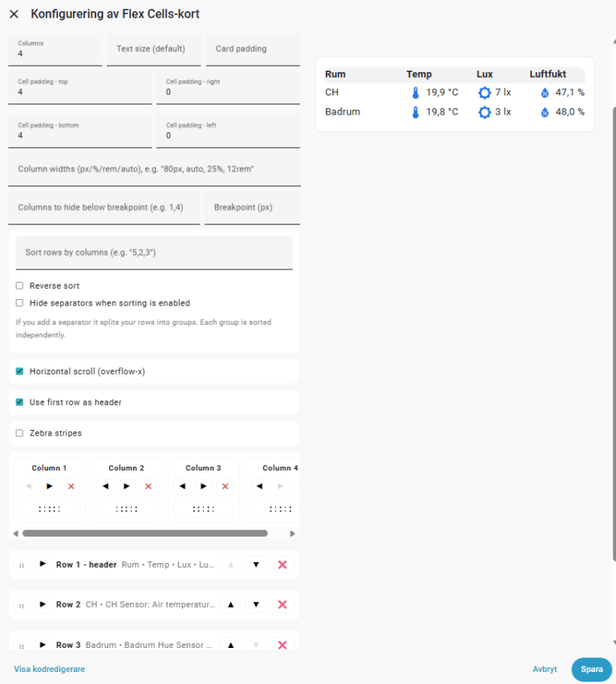Uncheck Use first row as header

pyautogui.click(x=19, y=403)
